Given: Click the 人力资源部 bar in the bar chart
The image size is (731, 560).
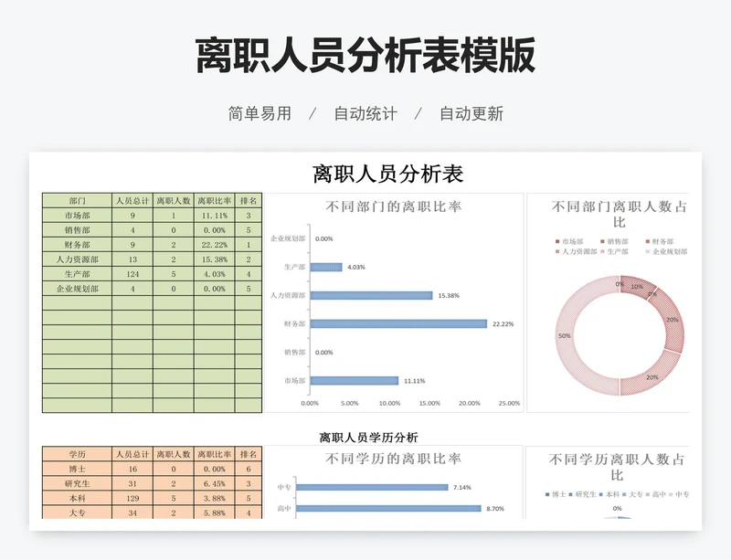Looking at the screenshot, I should point(372,295).
